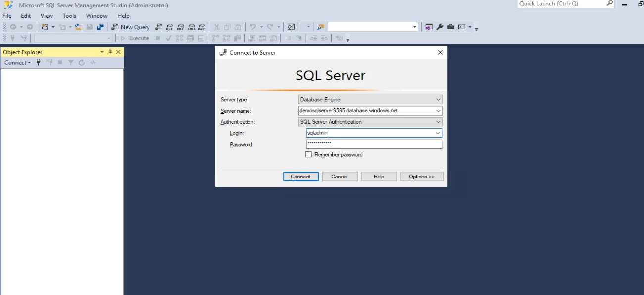
Task: Show advanced settings via Options button
Action: coord(422,176)
